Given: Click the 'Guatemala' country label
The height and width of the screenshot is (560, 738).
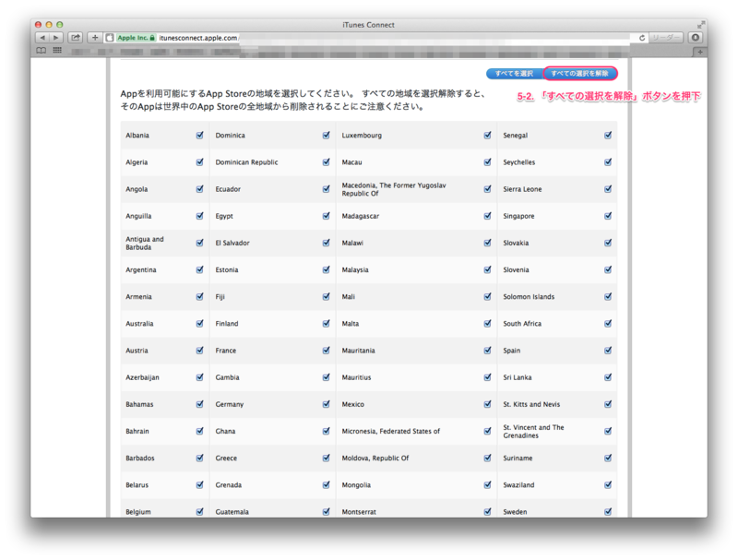Looking at the screenshot, I should pyautogui.click(x=232, y=512).
